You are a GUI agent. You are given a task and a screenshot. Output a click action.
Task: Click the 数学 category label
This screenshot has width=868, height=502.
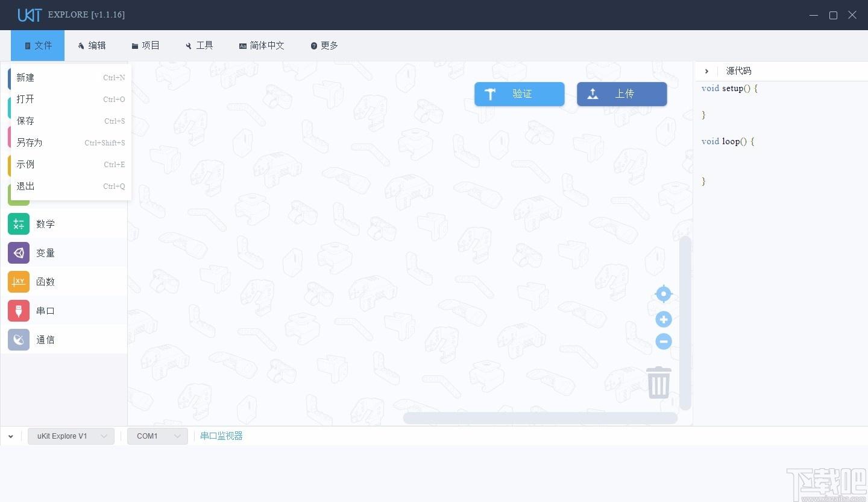pos(45,224)
